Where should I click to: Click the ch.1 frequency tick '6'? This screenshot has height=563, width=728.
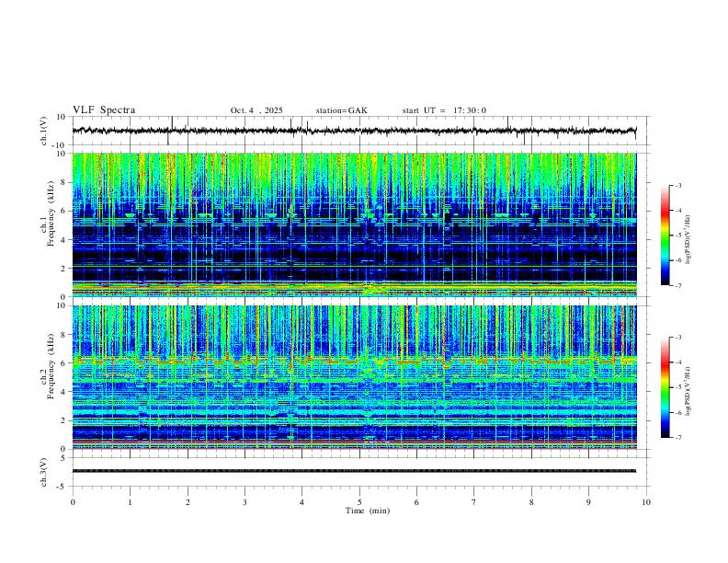click(65, 211)
